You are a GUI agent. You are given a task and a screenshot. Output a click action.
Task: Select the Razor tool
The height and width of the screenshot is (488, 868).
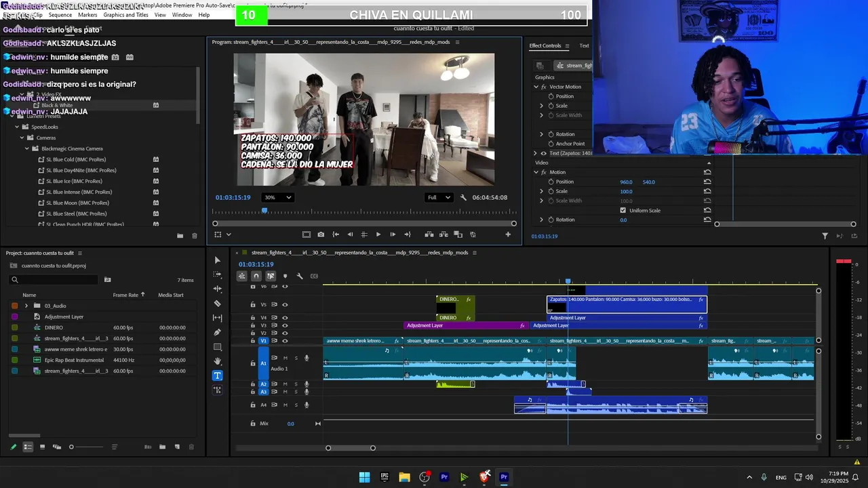click(x=217, y=304)
